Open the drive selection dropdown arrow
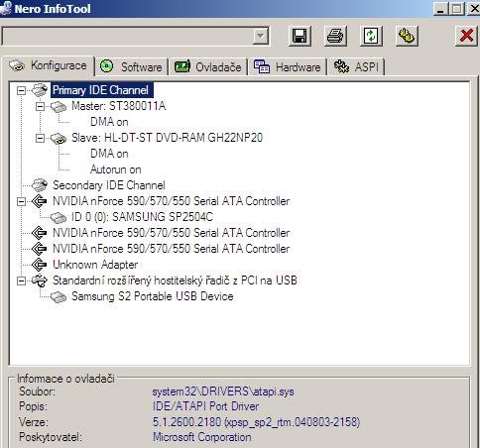 tap(261, 36)
